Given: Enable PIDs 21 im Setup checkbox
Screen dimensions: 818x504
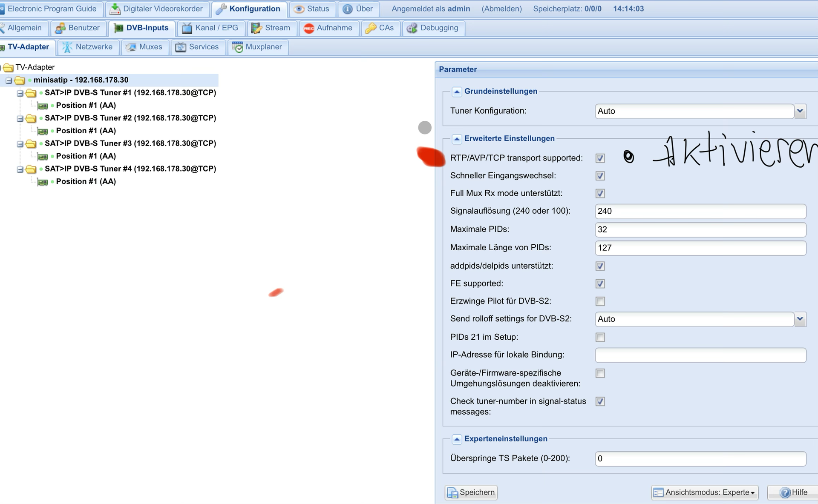Looking at the screenshot, I should point(600,338).
